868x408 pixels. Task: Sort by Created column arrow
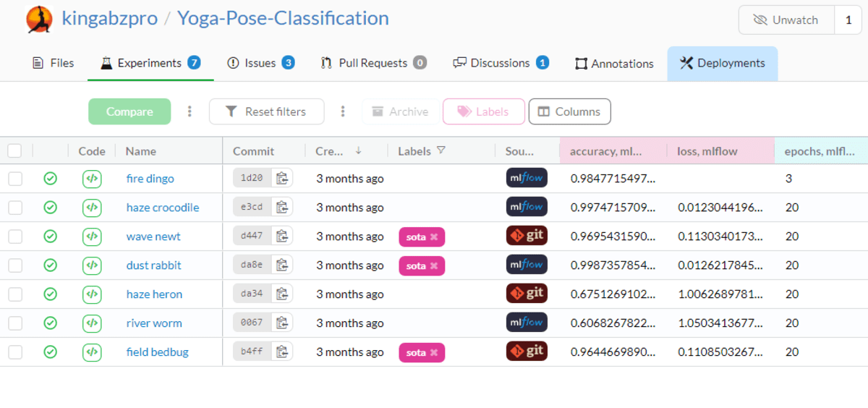(358, 150)
